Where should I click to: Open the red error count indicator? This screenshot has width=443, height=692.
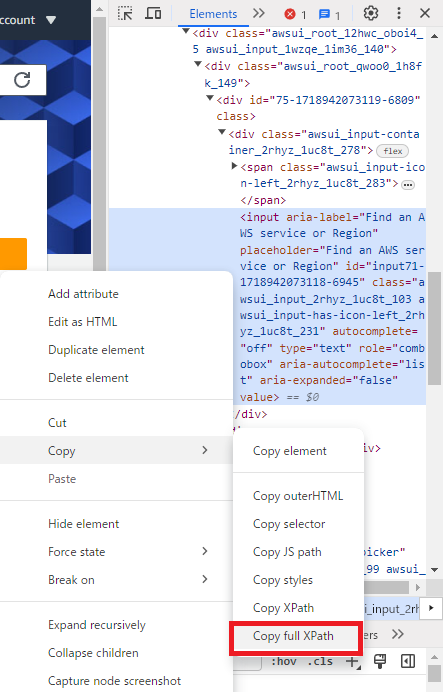tap(295, 15)
